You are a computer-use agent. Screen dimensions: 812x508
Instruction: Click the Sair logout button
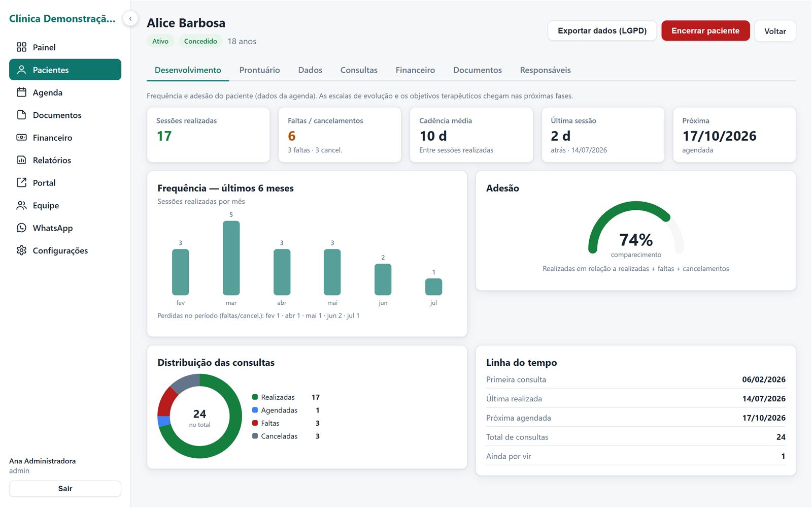click(65, 489)
